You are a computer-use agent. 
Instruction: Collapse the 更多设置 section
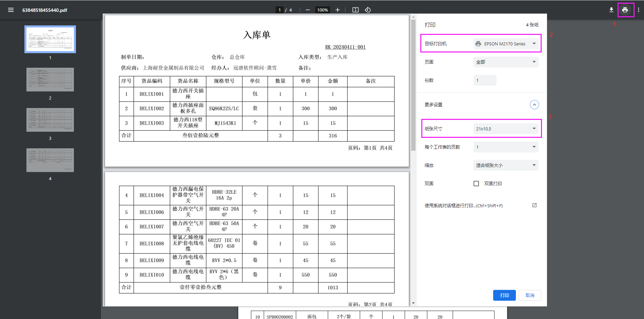click(534, 105)
